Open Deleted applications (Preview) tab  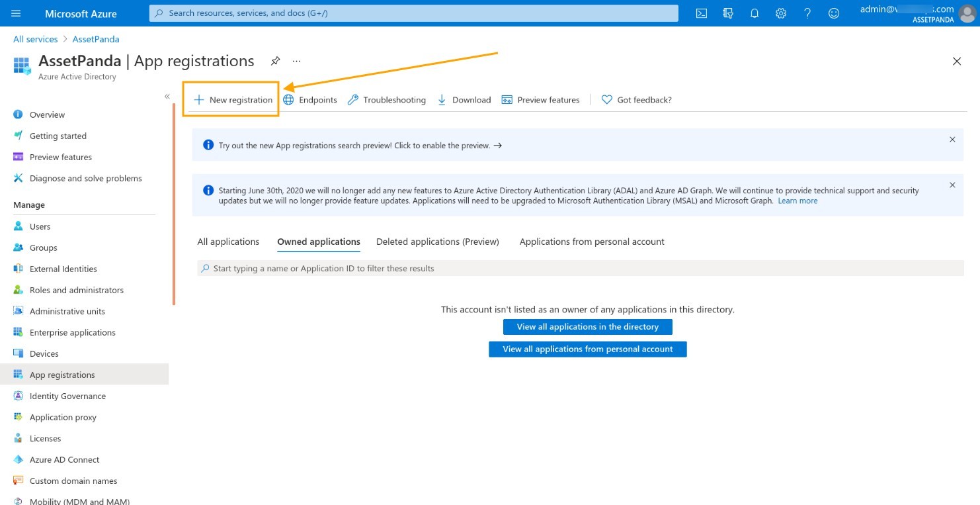[x=438, y=242]
